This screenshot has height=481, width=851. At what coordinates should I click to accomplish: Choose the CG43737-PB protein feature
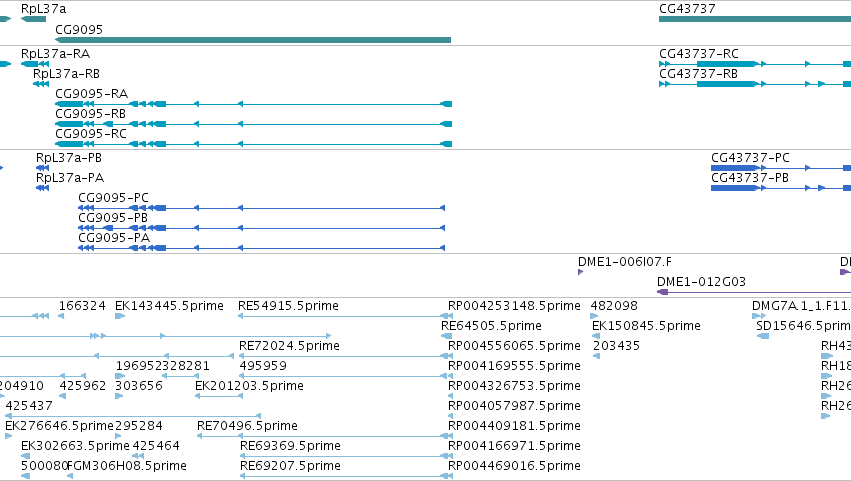point(781,188)
